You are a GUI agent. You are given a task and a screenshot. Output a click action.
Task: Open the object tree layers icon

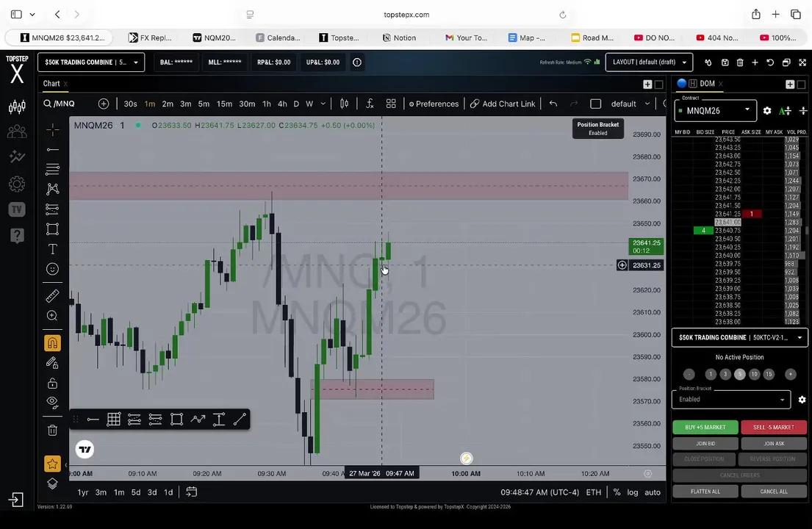pos(52,483)
